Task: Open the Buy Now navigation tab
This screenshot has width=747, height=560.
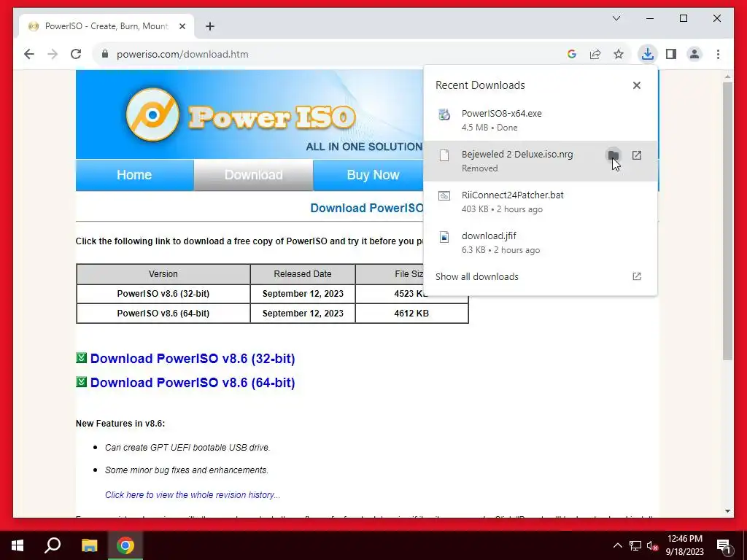Action: click(373, 175)
